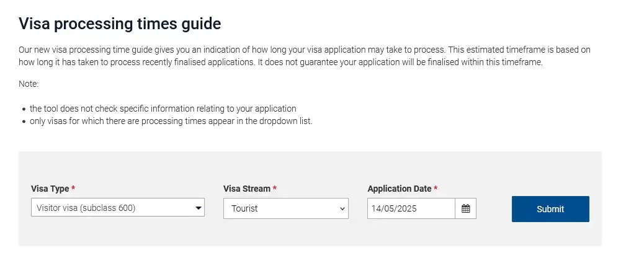Screen dimensions: 644x268
Task: Click the red asterisk beside Application Date
Action: point(436,189)
